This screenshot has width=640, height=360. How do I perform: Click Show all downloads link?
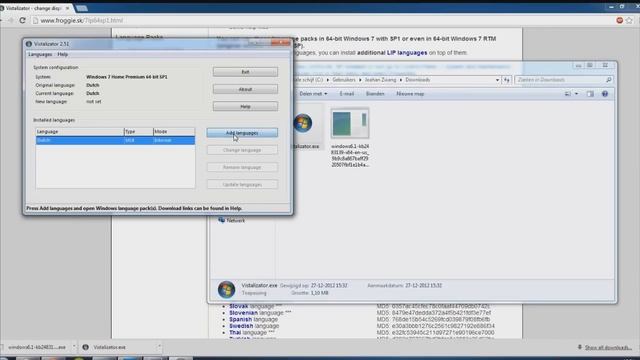(x=608, y=348)
